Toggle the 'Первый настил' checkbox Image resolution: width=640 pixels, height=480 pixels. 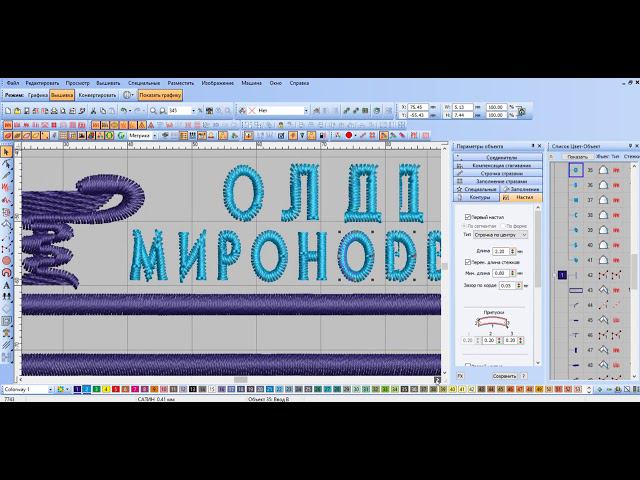pos(468,217)
